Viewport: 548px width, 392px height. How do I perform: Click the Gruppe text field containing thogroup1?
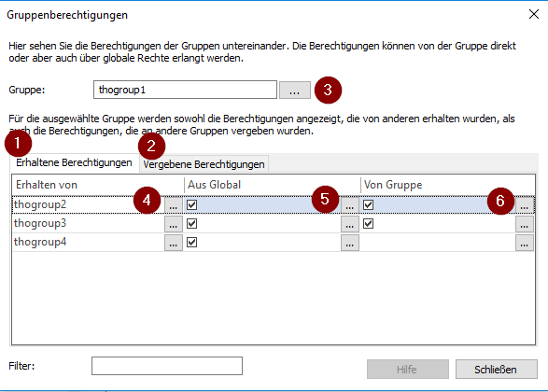(x=185, y=90)
